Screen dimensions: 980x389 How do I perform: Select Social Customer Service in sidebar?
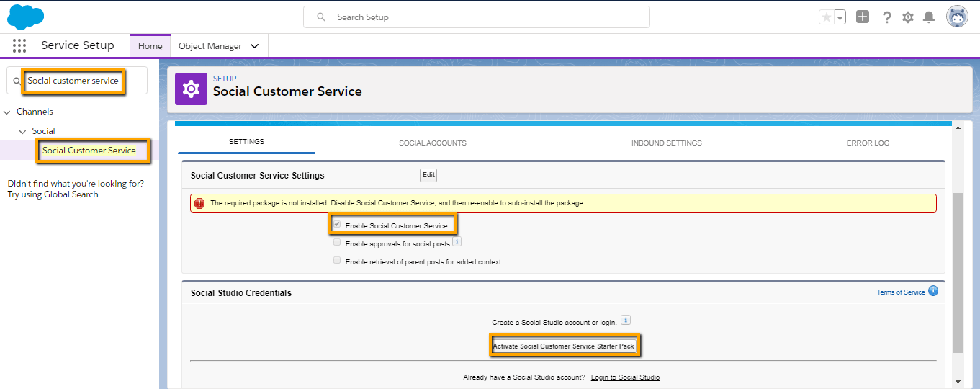click(x=89, y=151)
